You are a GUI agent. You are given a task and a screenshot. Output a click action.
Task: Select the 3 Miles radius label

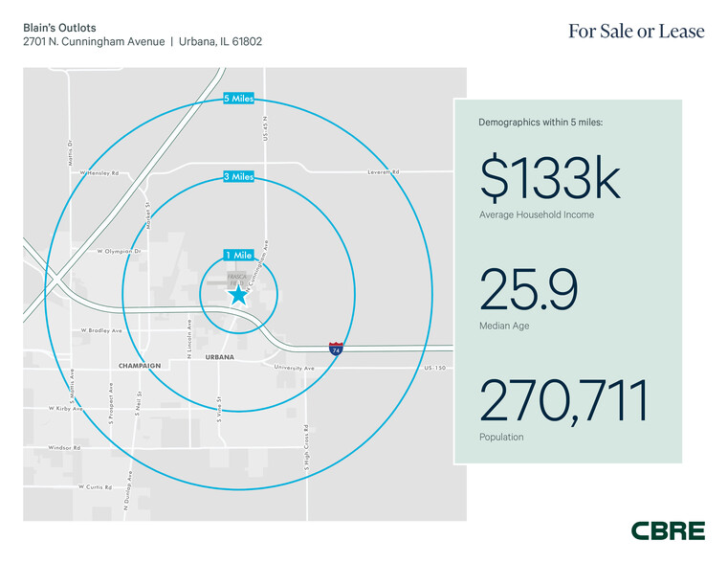tap(238, 177)
